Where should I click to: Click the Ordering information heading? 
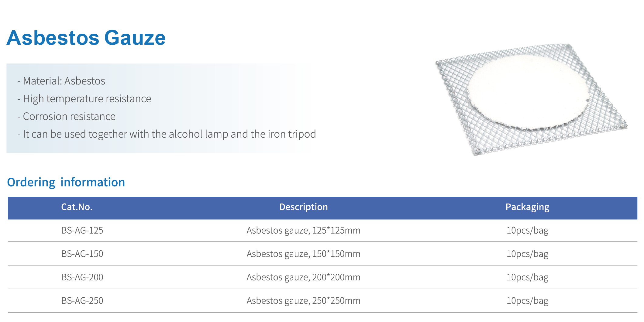pyautogui.click(x=66, y=182)
